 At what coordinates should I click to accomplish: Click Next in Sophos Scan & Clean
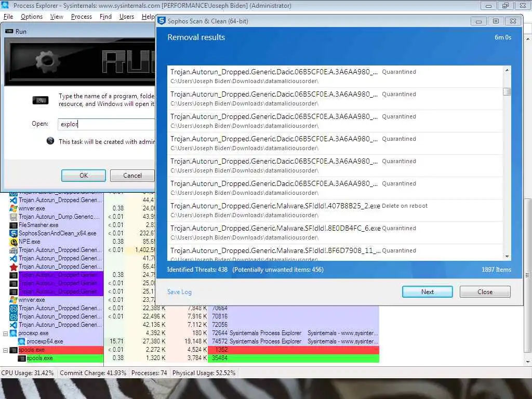[428, 292]
